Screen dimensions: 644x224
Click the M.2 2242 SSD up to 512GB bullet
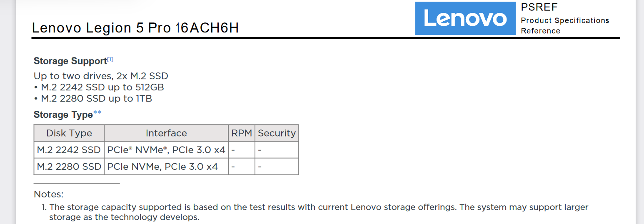click(99, 87)
